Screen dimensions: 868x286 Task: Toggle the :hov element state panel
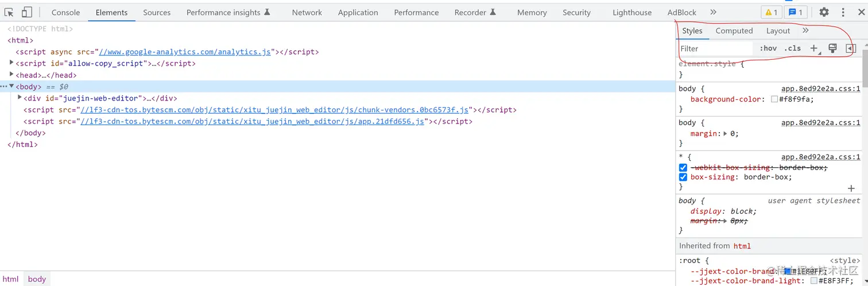click(x=768, y=48)
